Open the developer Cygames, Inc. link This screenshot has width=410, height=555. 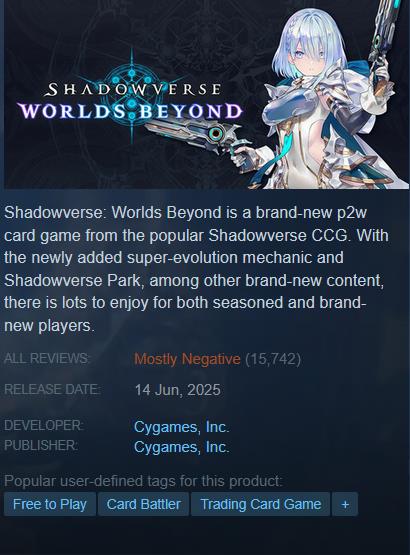182,427
